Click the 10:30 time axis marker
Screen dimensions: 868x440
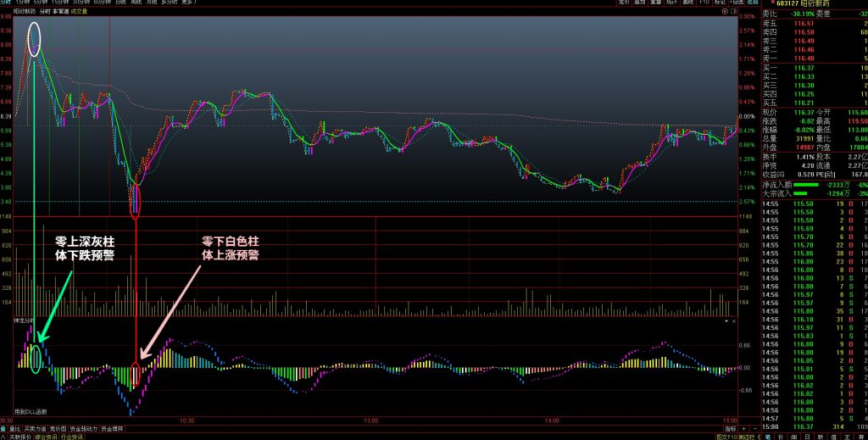[186, 421]
